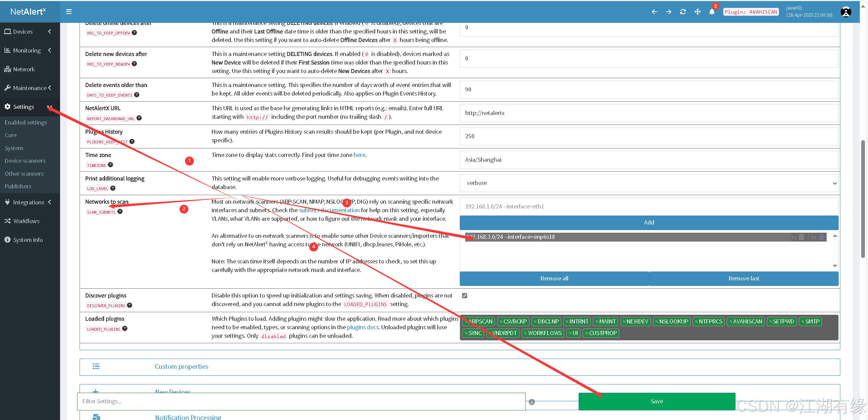Focus the Time zone Asia/Shanghai field
The height and width of the screenshot is (420, 868).
click(x=649, y=160)
